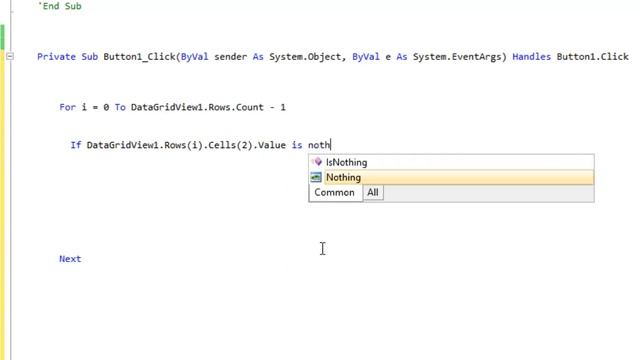Viewport: 640px width, 360px height.
Task: Choose Nothing in the autocomplete list
Action: point(451,178)
